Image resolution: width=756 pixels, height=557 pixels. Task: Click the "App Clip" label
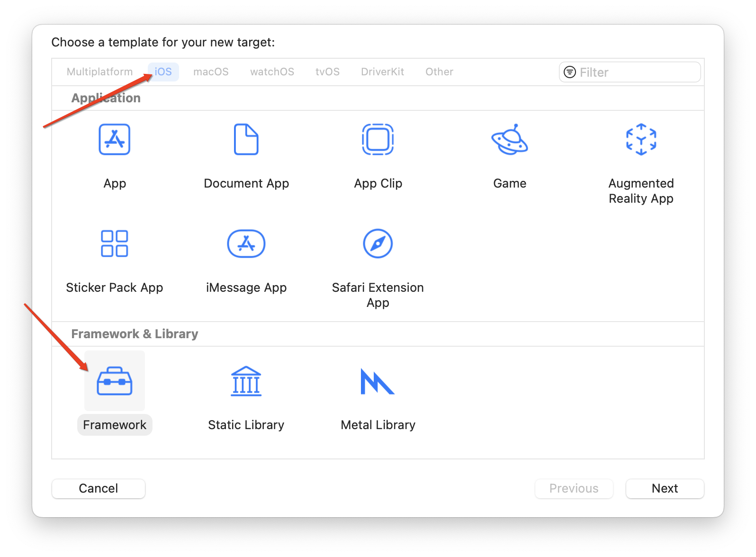[x=378, y=183]
